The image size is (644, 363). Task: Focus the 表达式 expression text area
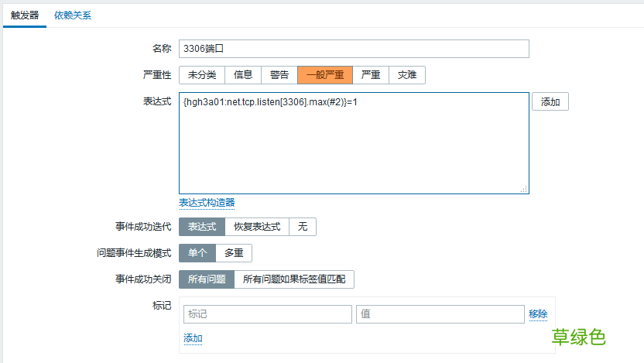click(x=354, y=143)
